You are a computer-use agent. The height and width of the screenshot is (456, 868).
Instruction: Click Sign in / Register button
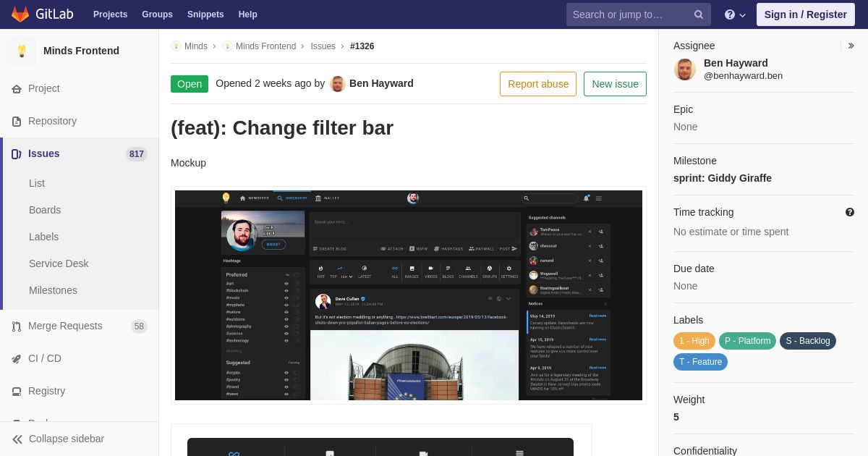(805, 14)
